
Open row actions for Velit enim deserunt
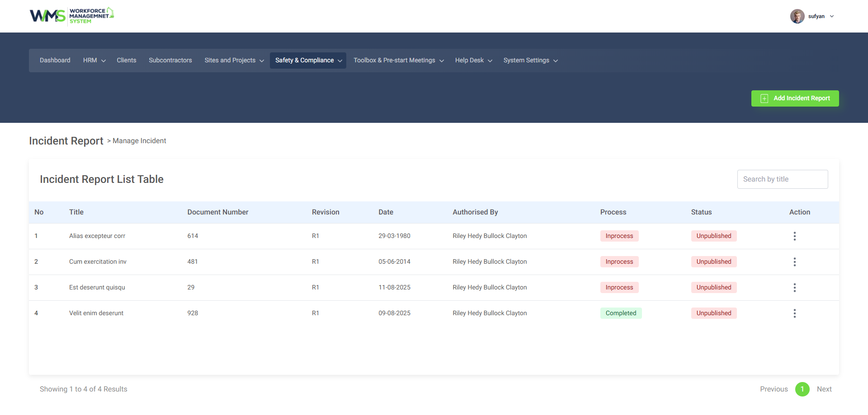click(x=794, y=313)
